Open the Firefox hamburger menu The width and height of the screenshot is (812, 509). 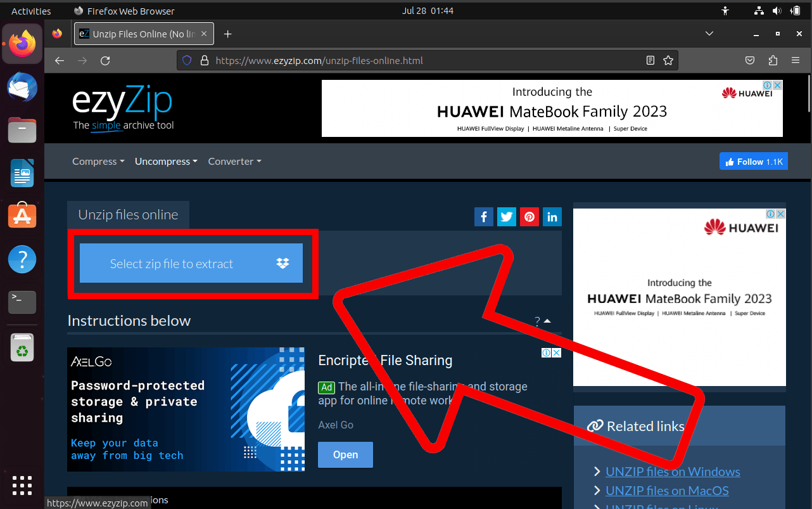[x=796, y=60]
